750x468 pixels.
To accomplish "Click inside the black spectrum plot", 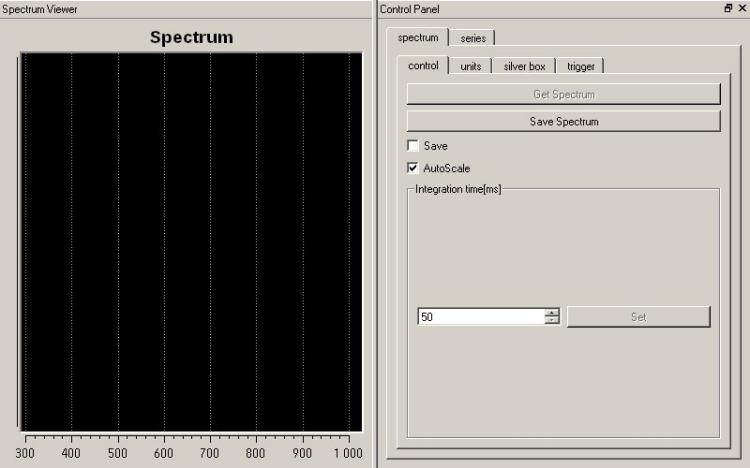I will 191,242.
